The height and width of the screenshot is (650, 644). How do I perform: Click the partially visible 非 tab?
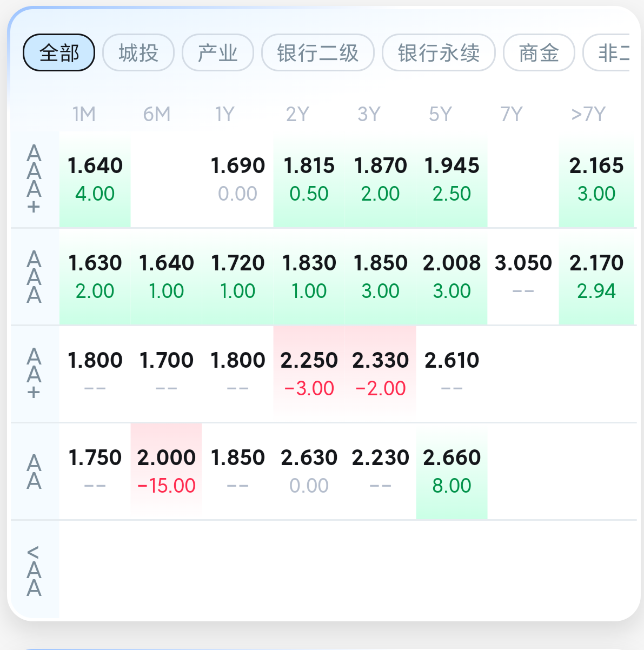[x=607, y=52]
